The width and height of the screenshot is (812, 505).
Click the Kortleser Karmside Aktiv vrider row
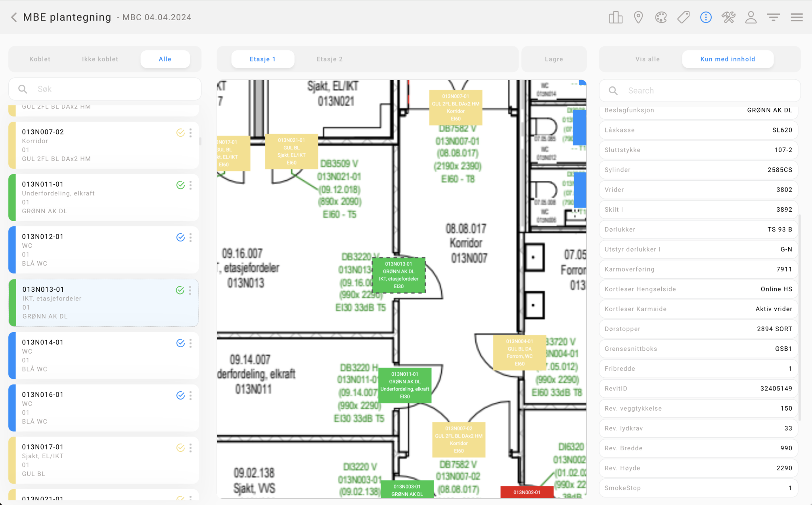click(698, 309)
